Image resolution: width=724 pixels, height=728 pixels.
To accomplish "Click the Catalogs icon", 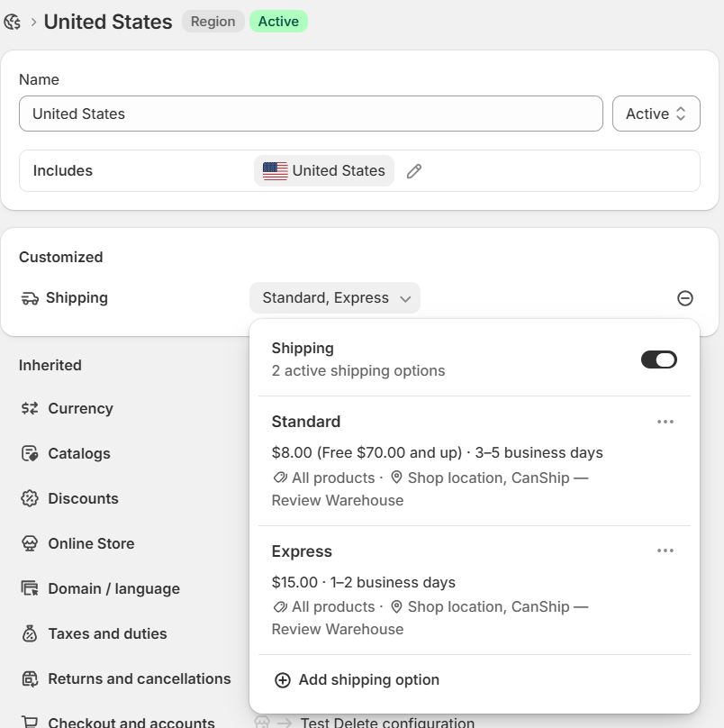I will pos(30,453).
